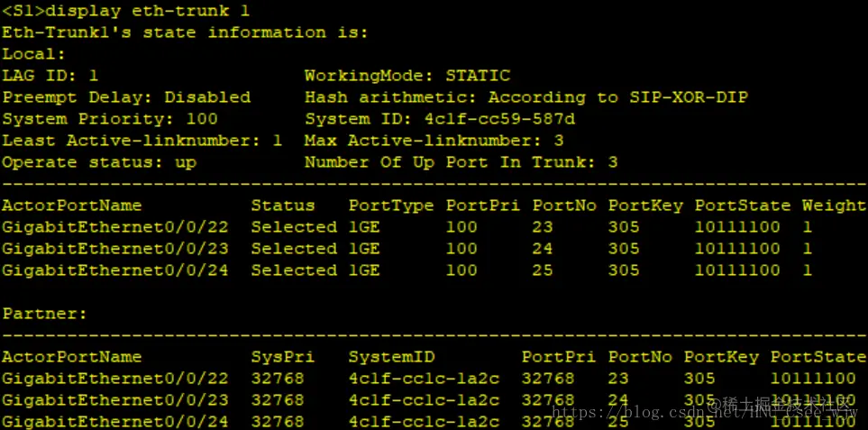
Task: Select the 'LAG ID: 1' entry
Action: (50, 76)
